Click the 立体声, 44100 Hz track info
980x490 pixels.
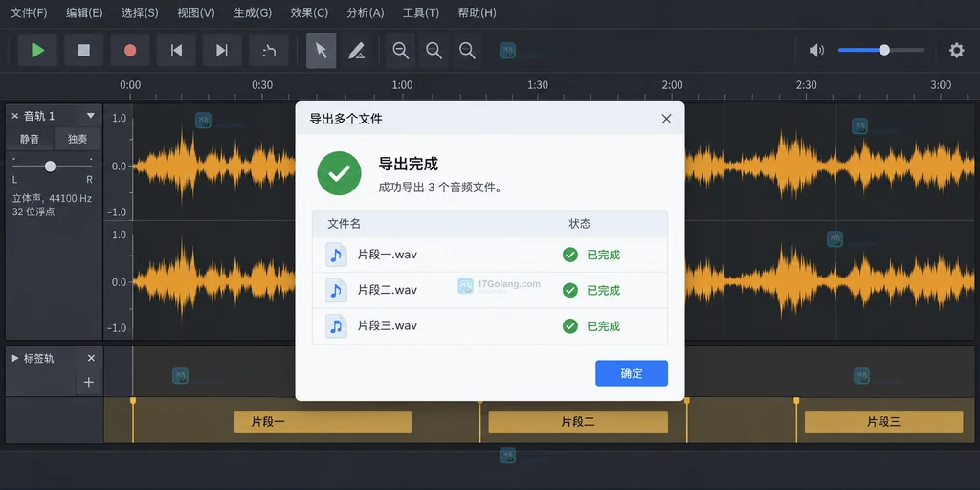coord(52,199)
